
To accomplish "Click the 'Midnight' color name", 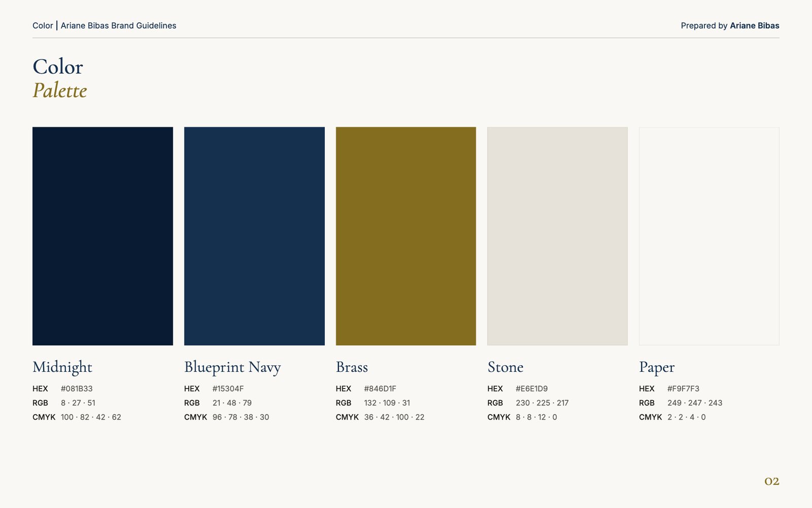I will click(62, 367).
